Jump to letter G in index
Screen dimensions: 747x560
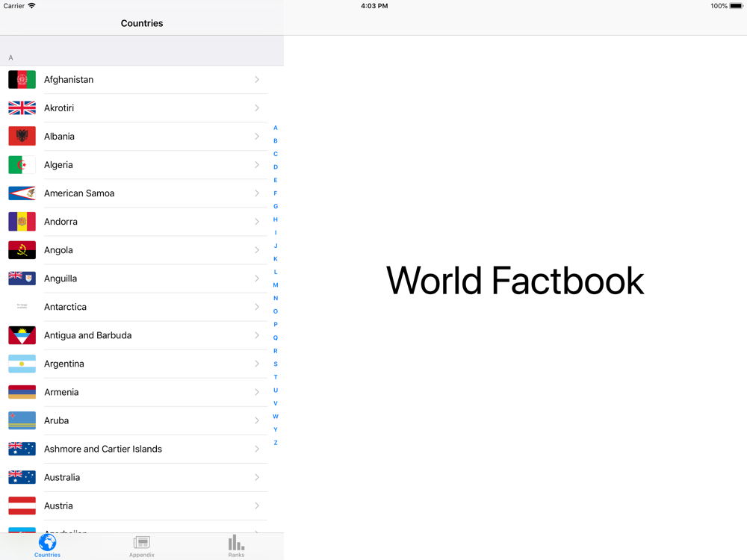pos(276,206)
